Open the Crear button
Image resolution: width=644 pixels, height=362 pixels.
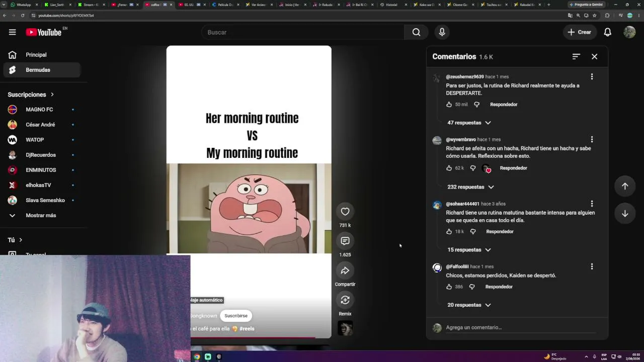point(579,32)
